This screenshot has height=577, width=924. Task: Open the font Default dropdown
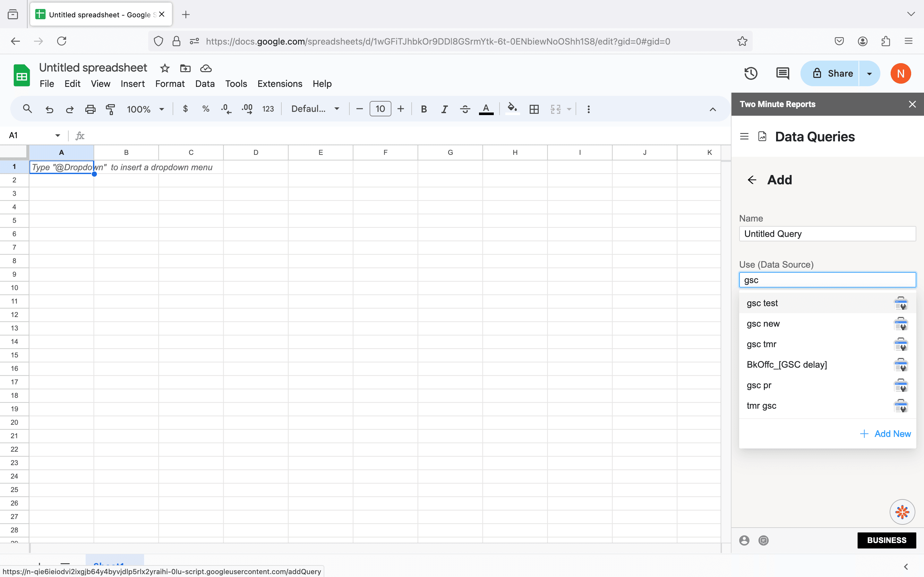point(315,109)
